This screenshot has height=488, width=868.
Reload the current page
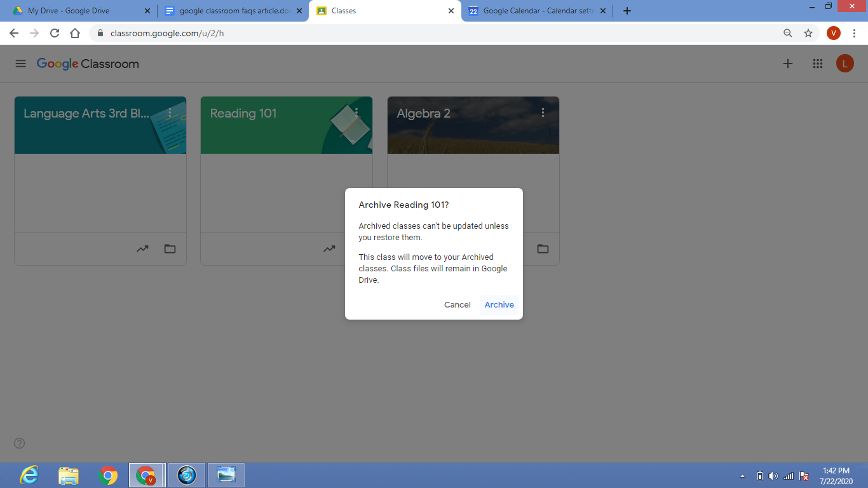click(55, 33)
